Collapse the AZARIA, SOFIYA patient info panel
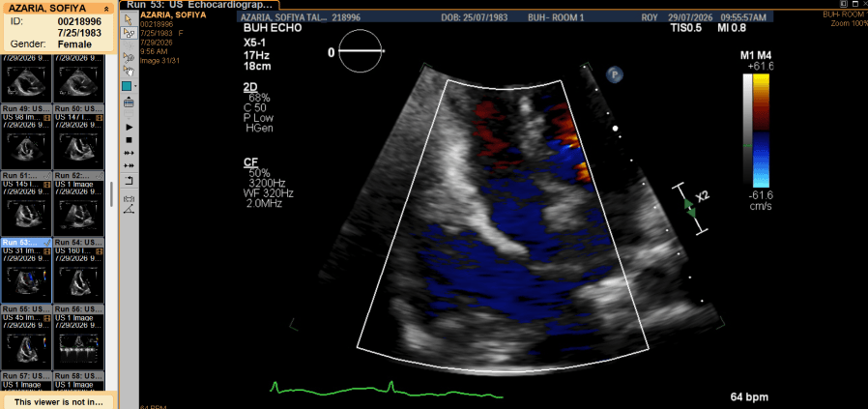Screen dimensions: 868x409 pos(105,10)
